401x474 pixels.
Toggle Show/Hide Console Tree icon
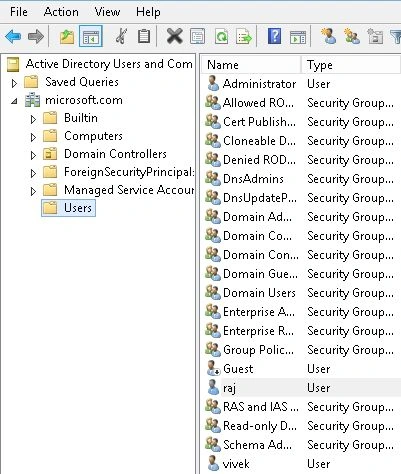tap(91, 36)
